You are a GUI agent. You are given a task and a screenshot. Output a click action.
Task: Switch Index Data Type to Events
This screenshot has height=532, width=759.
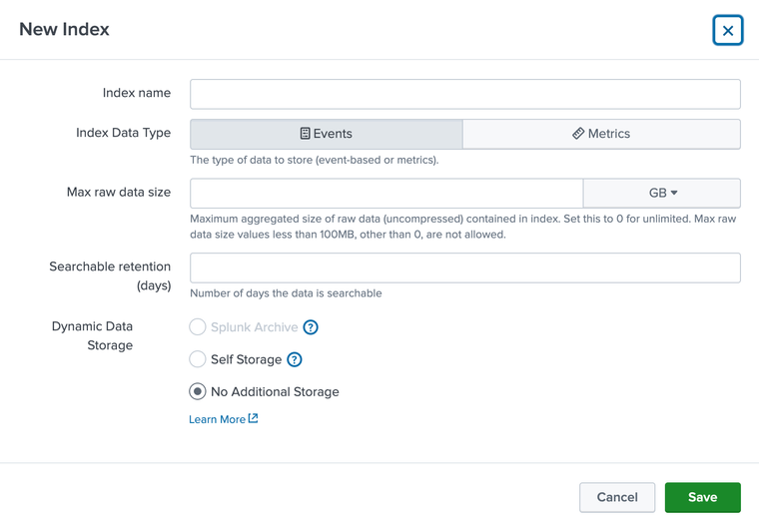click(x=327, y=134)
